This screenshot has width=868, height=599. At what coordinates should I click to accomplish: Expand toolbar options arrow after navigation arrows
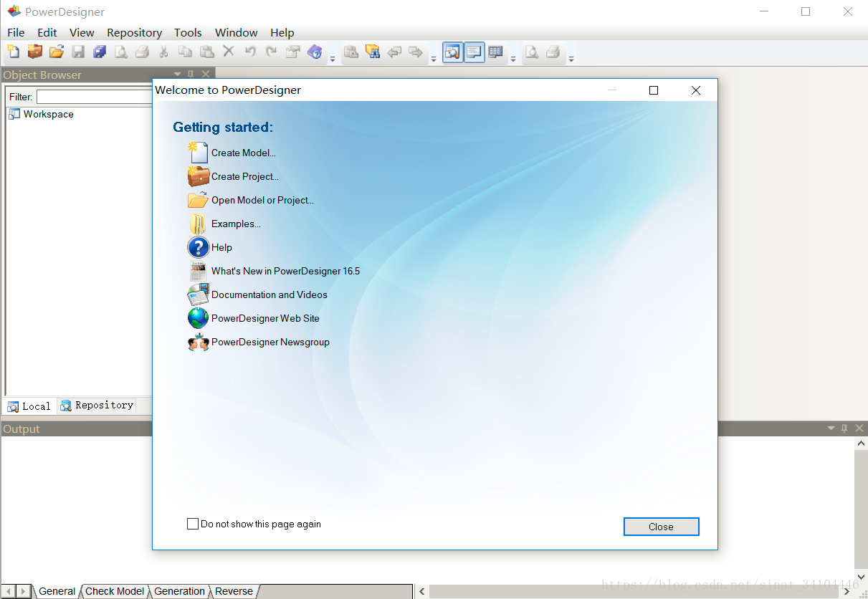pos(434,59)
